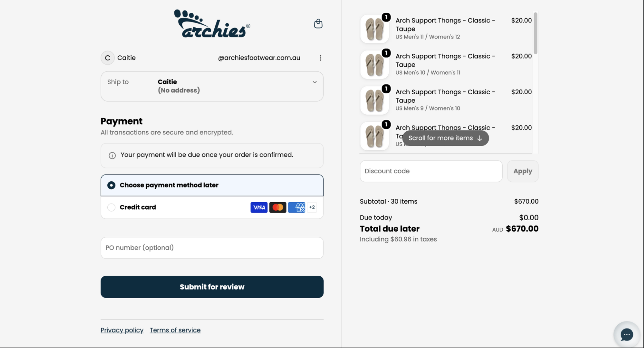Click the Submit for review button
This screenshot has height=348, width=644.
[212, 287]
